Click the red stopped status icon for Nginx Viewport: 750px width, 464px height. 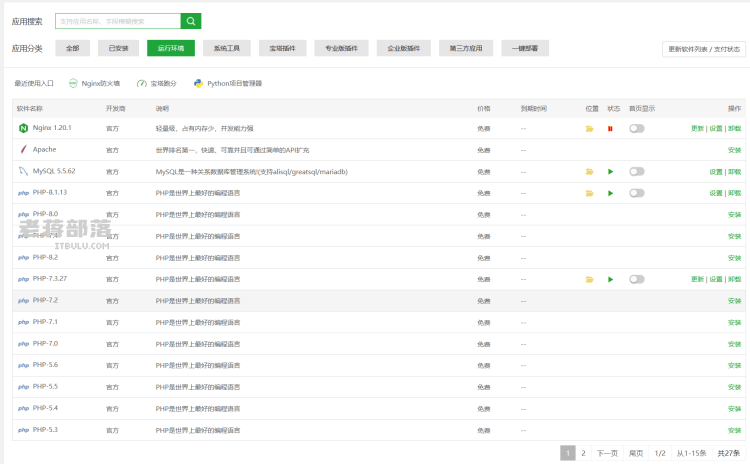(610, 129)
